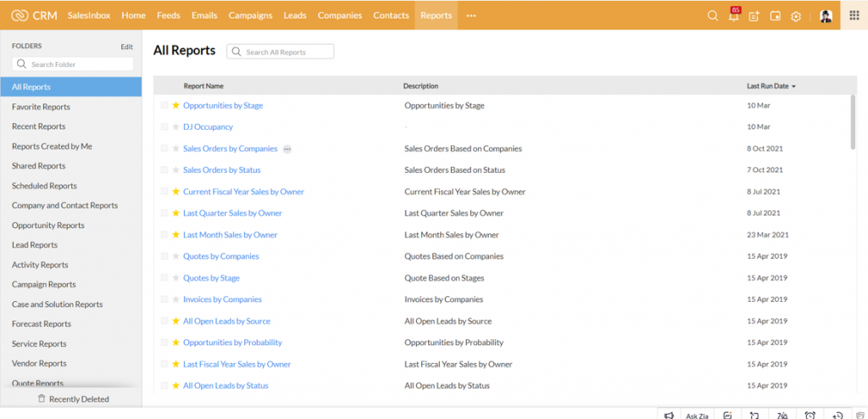Open the options ellipsis beside Sales Orders by Companies
Image resolution: width=868 pixels, height=419 pixels.
point(287,149)
